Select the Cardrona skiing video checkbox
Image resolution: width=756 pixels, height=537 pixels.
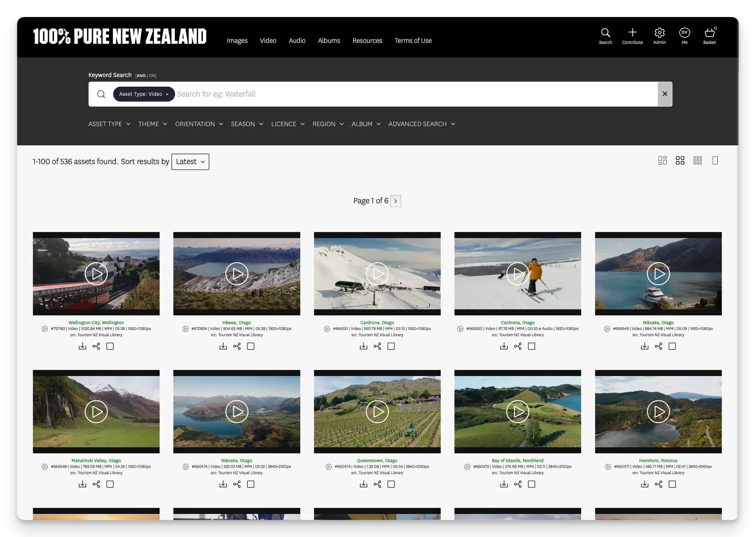click(531, 346)
